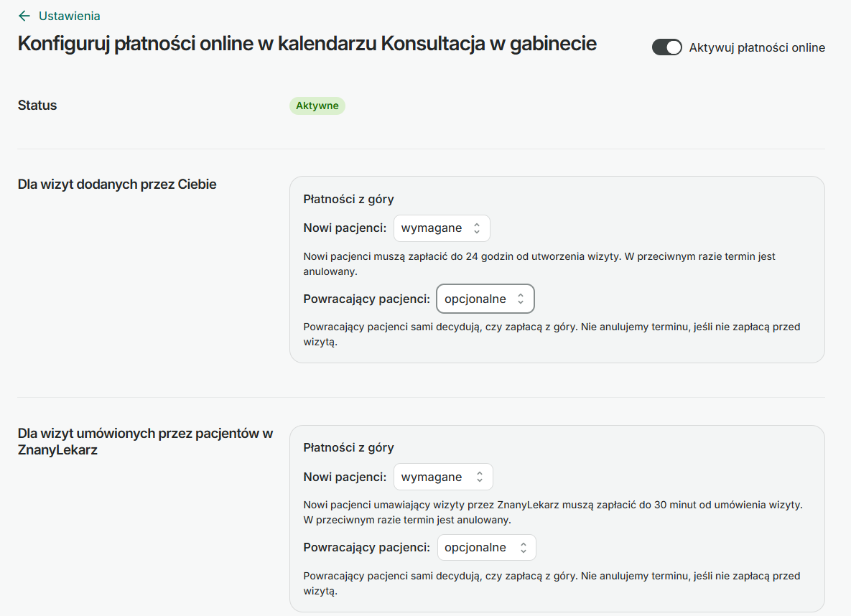Open the Nowi pacjenci dropdown for your own visits
Screen dimensions: 851x616
tap(442, 228)
